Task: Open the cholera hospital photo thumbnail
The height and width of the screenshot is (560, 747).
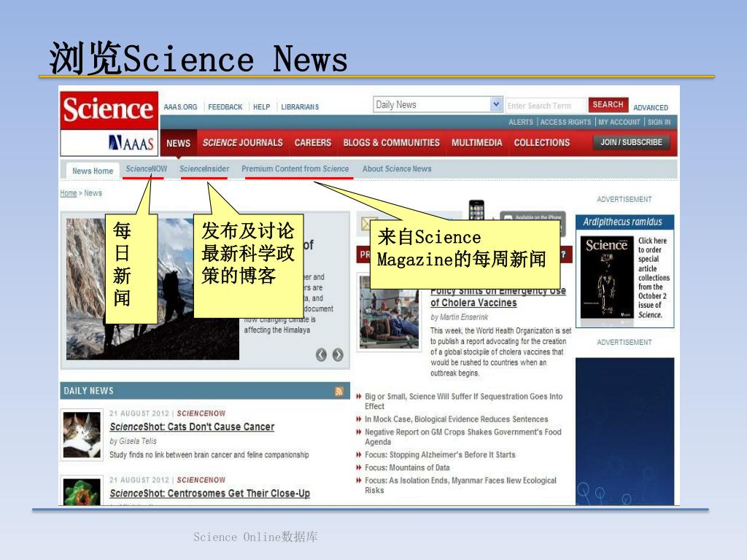Action: [x=390, y=312]
